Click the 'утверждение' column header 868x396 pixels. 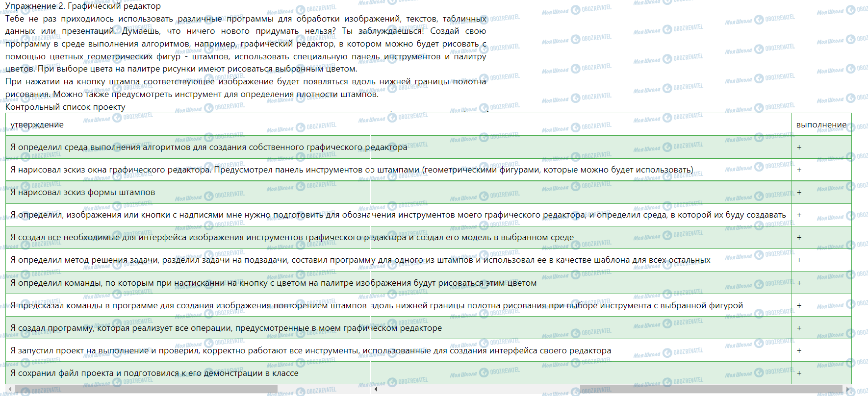pos(398,124)
